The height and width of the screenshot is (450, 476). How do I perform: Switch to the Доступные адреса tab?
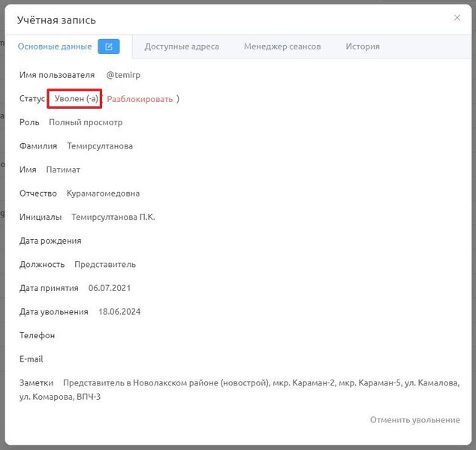tap(182, 46)
